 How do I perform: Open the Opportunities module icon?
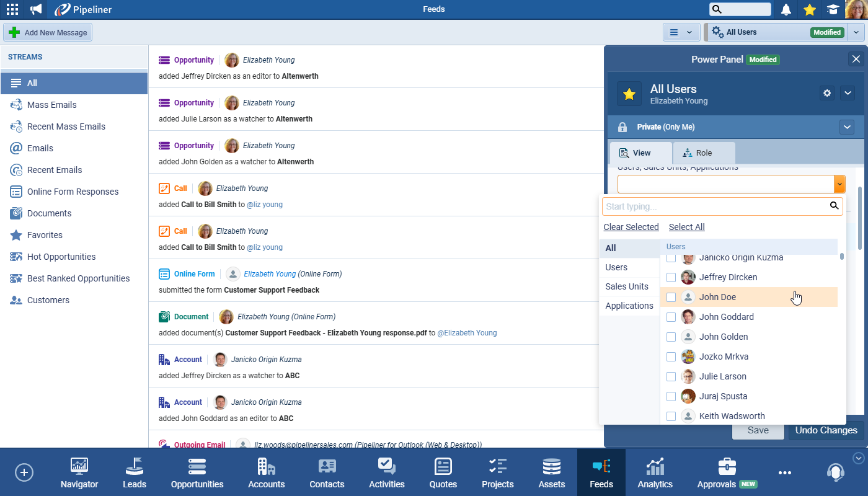pos(197,472)
